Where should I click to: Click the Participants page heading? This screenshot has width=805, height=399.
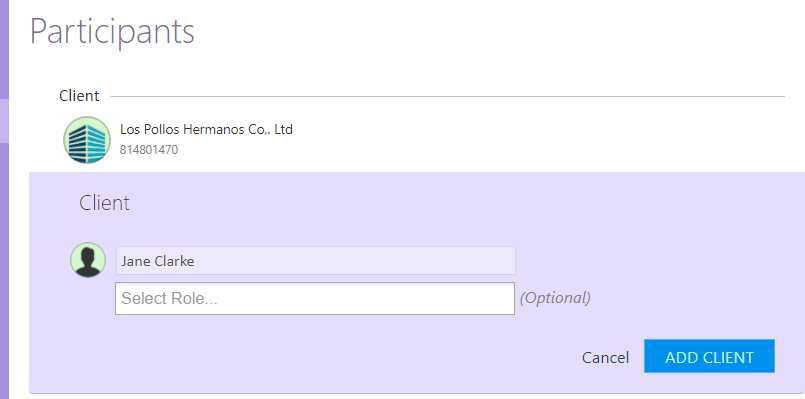tap(112, 32)
